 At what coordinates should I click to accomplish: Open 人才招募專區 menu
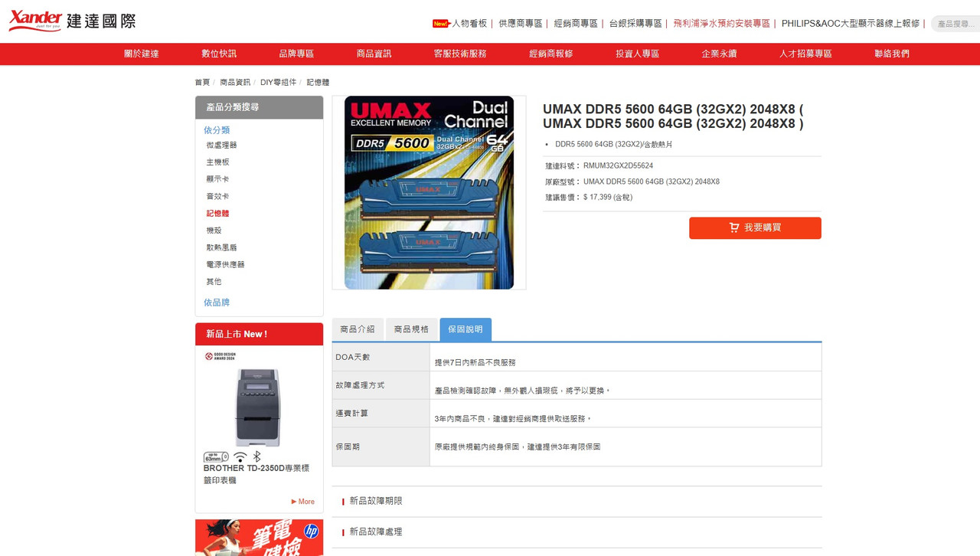pyautogui.click(x=805, y=54)
